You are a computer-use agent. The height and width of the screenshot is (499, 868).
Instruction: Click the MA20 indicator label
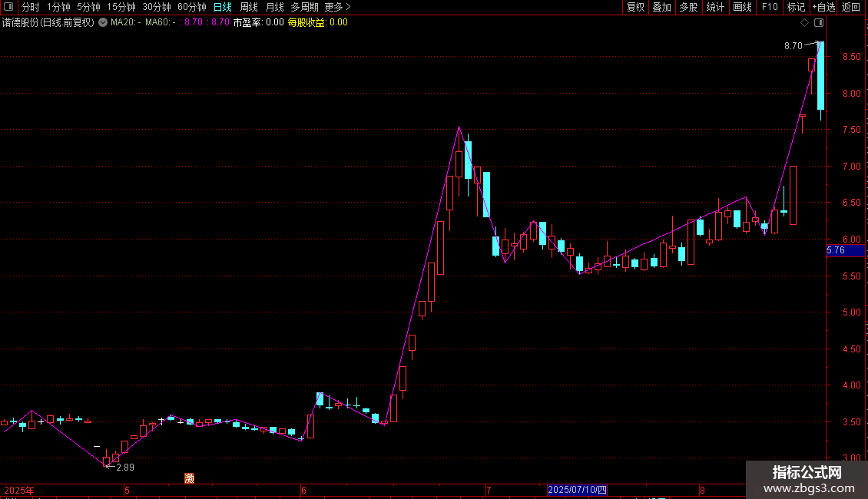pyautogui.click(x=125, y=23)
